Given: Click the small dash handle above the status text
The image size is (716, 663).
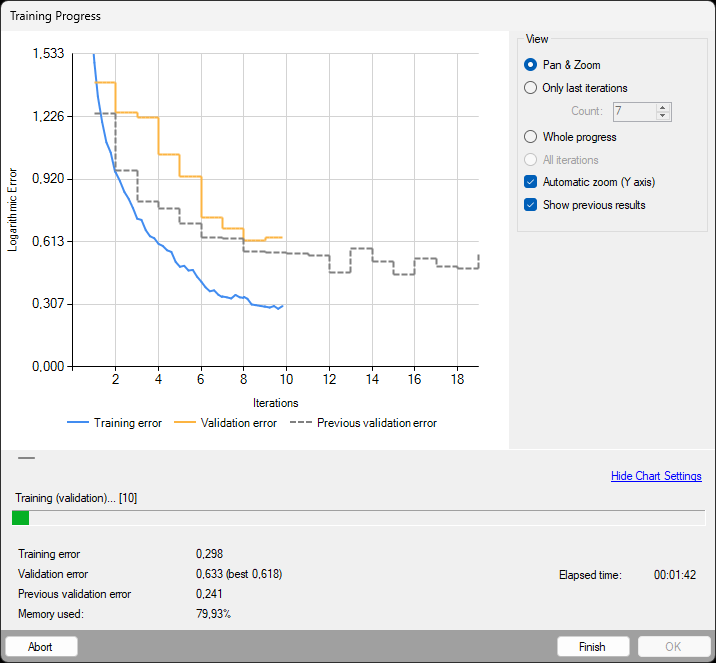Looking at the screenshot, I should [x=26, y=457].
